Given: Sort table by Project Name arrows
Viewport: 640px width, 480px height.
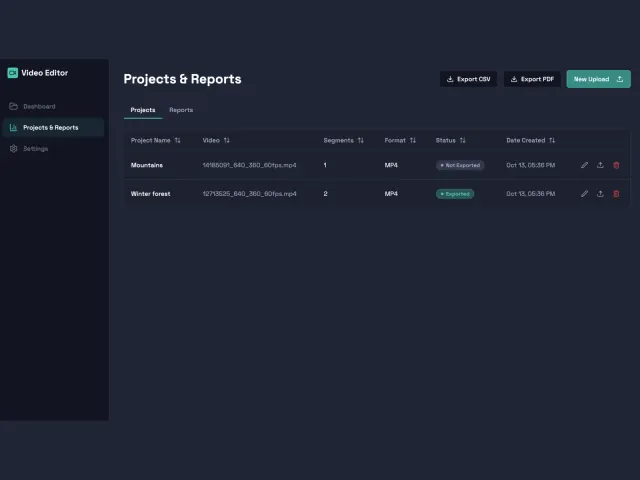Looking at the screenshot, I should click(178, 140).
